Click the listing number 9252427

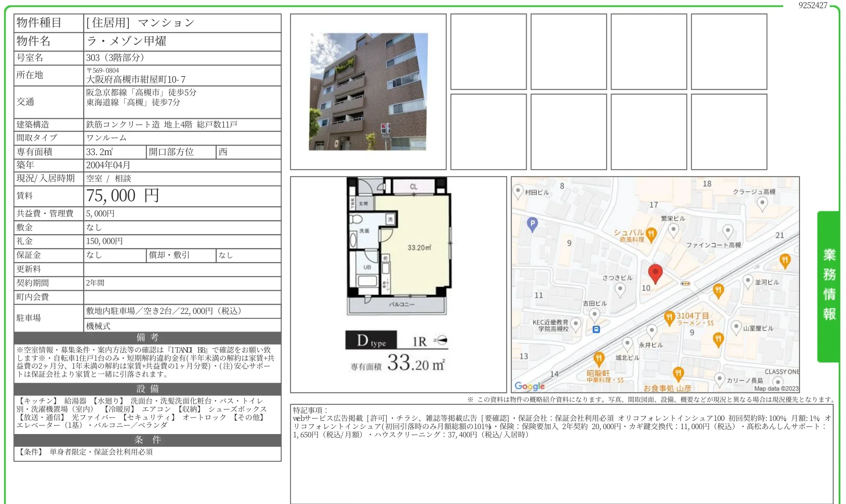pyautogui.click(x=812, y=5)
